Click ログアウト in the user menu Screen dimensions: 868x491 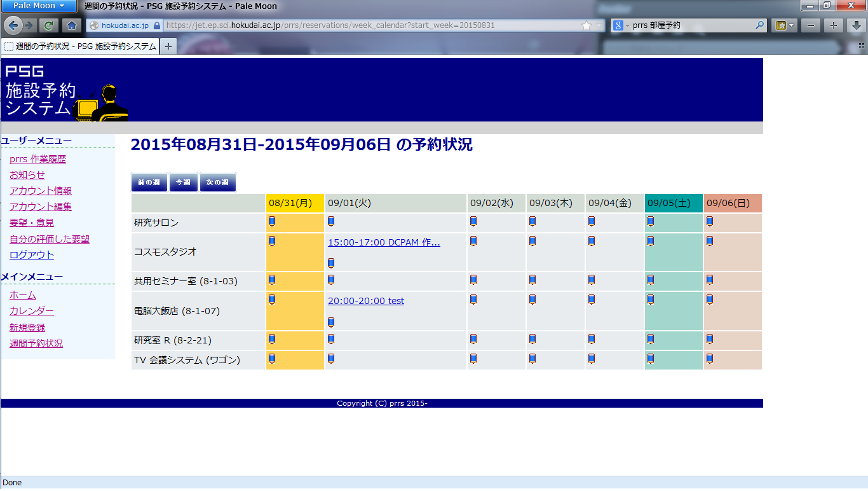pyautogui.click(x=32, y=255)
